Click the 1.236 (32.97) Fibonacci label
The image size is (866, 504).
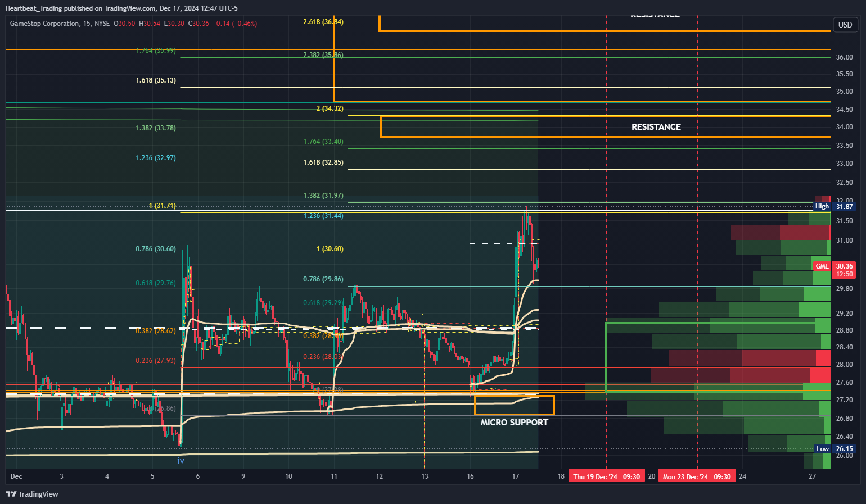click(x=156, y=158)
